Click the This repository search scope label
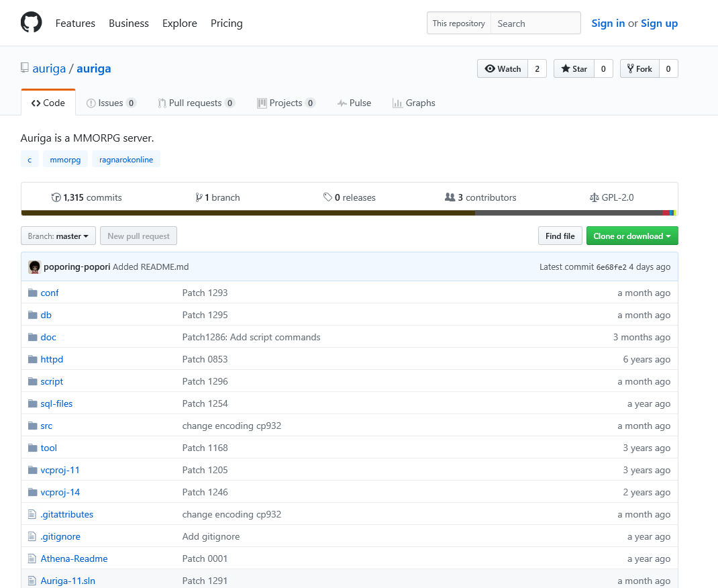The image size is (718, 588). (x=459, y=23)
